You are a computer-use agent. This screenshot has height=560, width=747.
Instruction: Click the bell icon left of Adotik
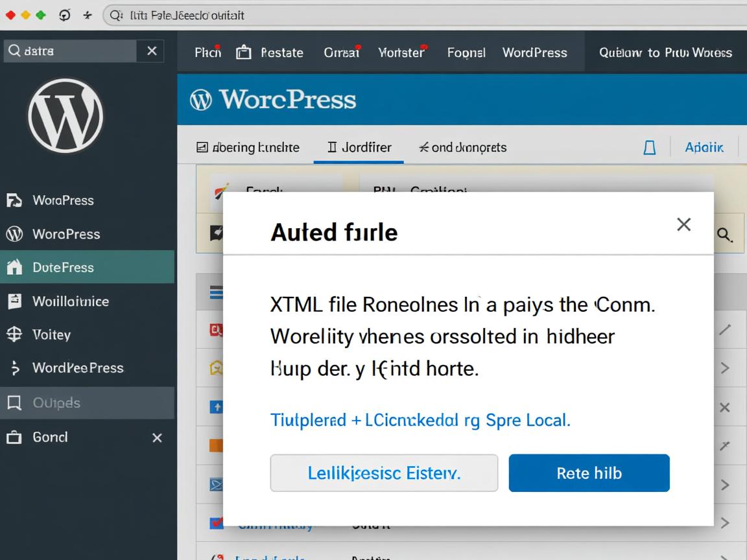click(649, 148)
